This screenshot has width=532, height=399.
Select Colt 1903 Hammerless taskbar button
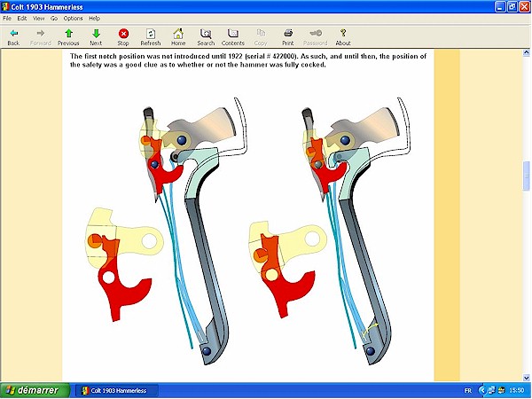click(x=116, y=390)
